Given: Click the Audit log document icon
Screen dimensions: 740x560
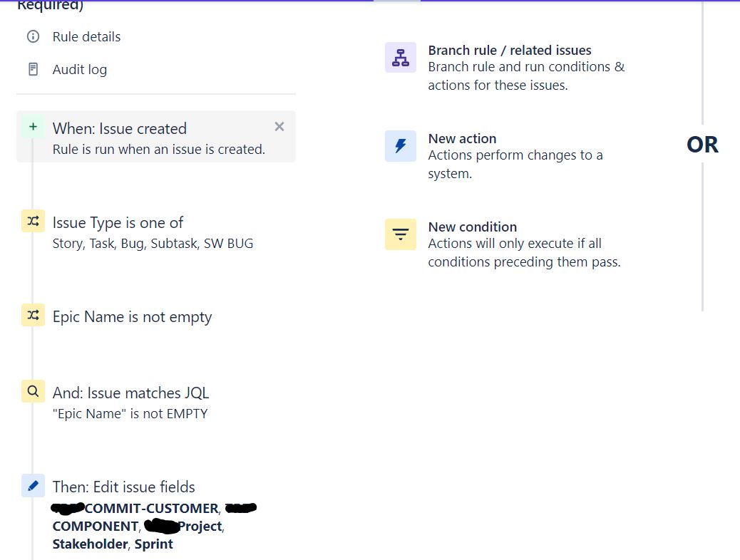Looking at the screenshot, I should 33,69.
